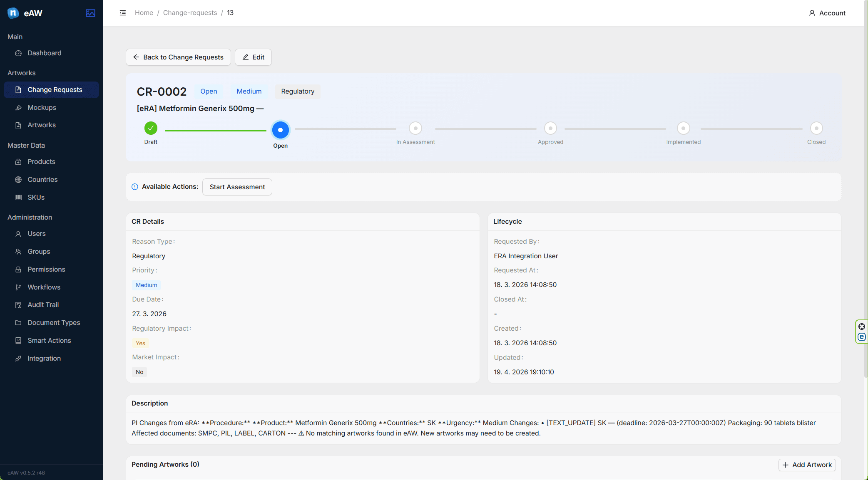
Task: Click the due date 27. 3. 2026
Action: tap(149, 314)
